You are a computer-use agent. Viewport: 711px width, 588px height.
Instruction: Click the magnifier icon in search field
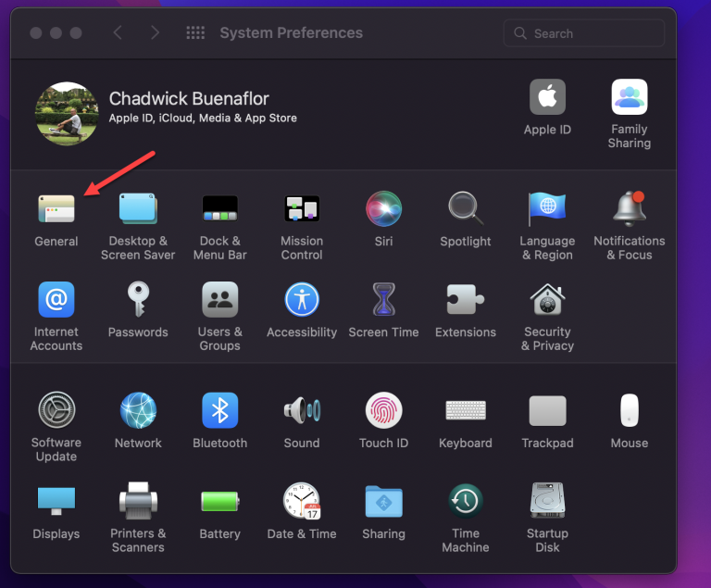tap(520, 33)
